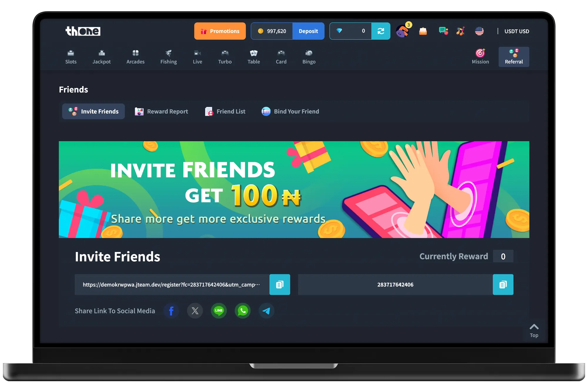Copy the referral link with copy icon

point(280,284)
